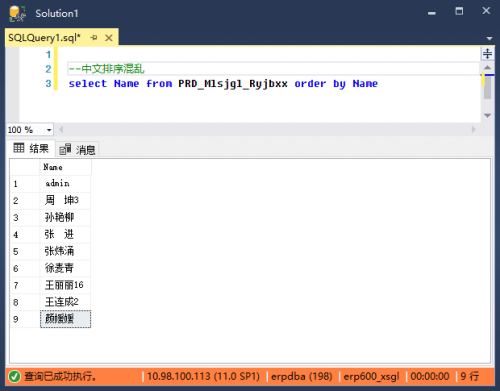This screenshot has width=500, height=391.
Task: Click the order keyword in the query
Action: point(310,83)
